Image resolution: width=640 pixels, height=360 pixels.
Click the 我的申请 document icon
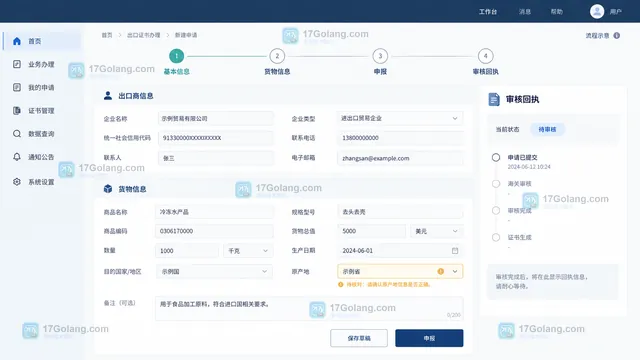tap(17, 87)
